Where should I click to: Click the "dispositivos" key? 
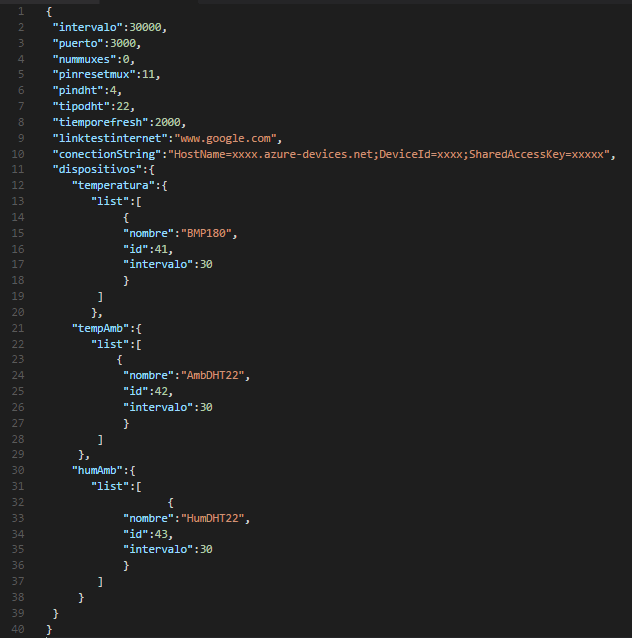coord(97,169)
